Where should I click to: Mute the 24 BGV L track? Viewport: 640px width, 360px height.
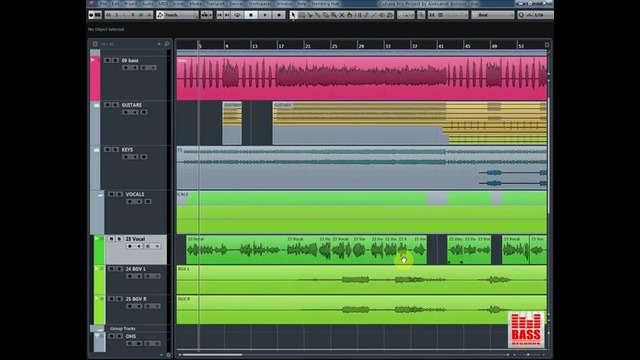click(x=111, y=269)
